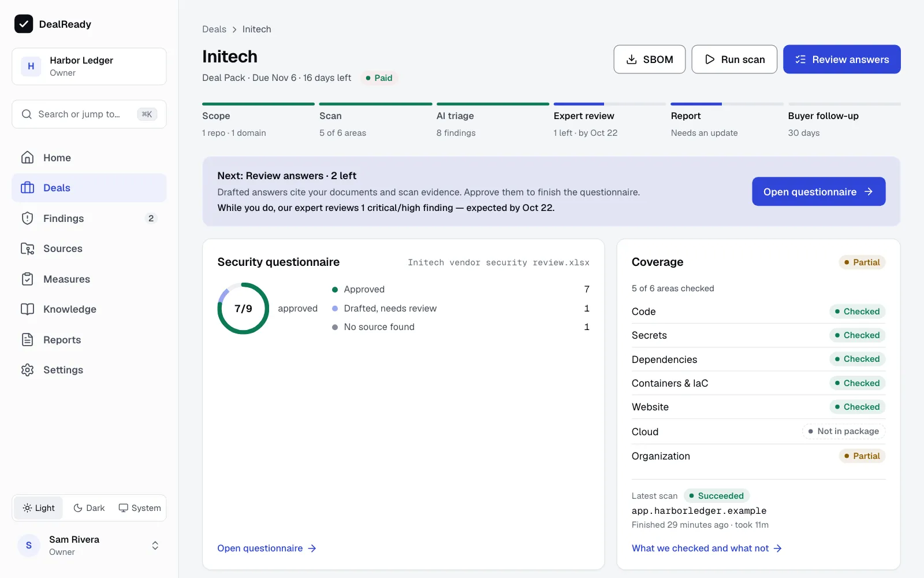Screen dimensions: 924x578
Task: Go to Sources in sidebar
Action: pyautogui.click(x=89, y=249)
